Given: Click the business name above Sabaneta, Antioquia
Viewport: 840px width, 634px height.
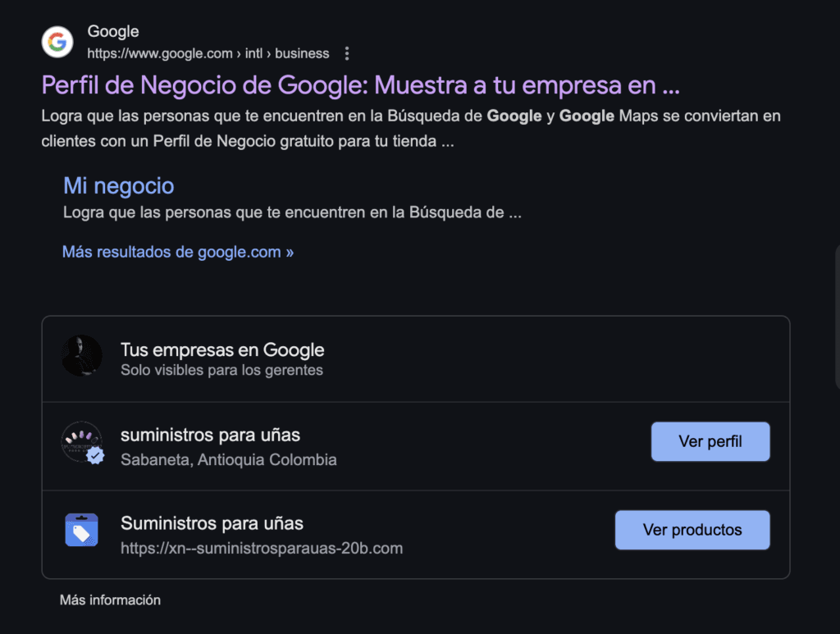Looking at the screenshot, I should pyautogui.click(x=210, y=435).
